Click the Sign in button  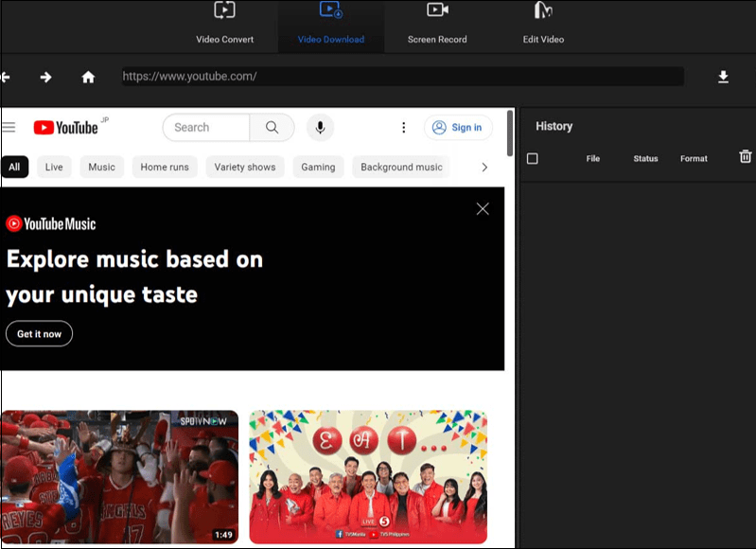click(458, 128)
